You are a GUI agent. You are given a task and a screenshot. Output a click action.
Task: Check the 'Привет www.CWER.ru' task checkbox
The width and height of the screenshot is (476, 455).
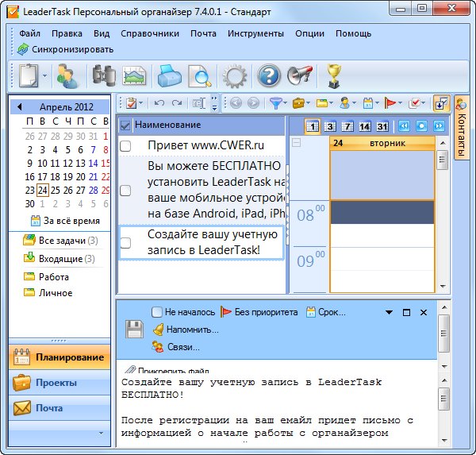[x=125, y=146]
